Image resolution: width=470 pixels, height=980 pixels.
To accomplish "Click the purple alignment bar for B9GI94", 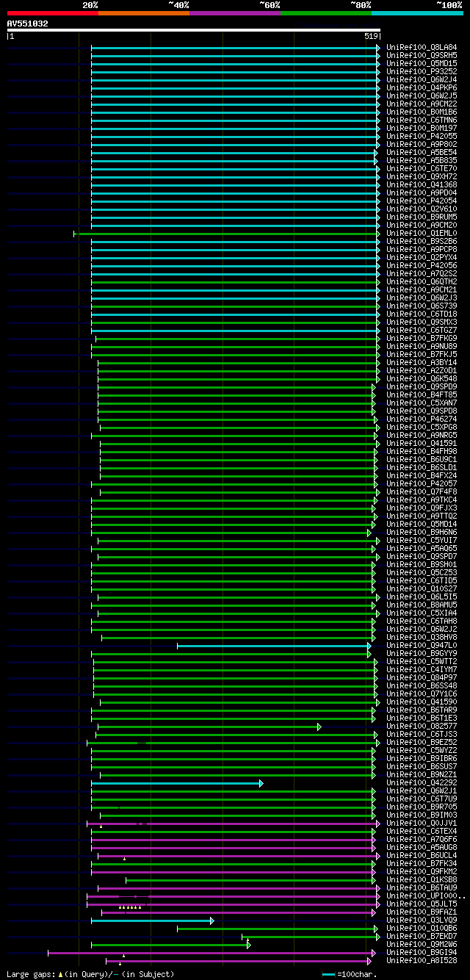I will 211,953.
